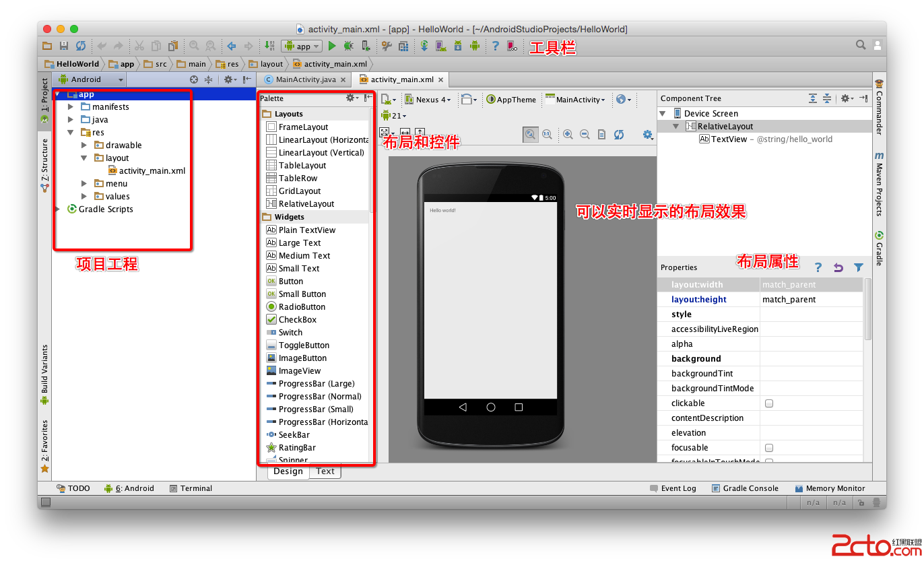Open the Maven Projects side panel
The width and height of the screenshot is (924, 563).
point(879,183)
